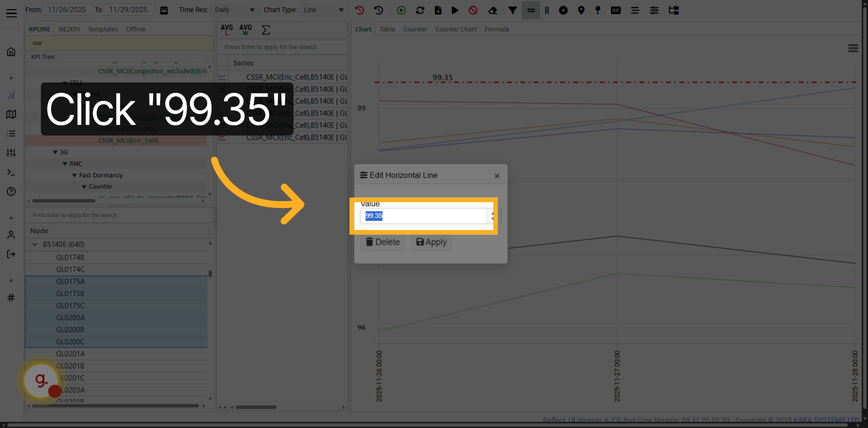Click the hash symbol in sidebar
This screenshot has height=428, width=868.
point(11,297)
